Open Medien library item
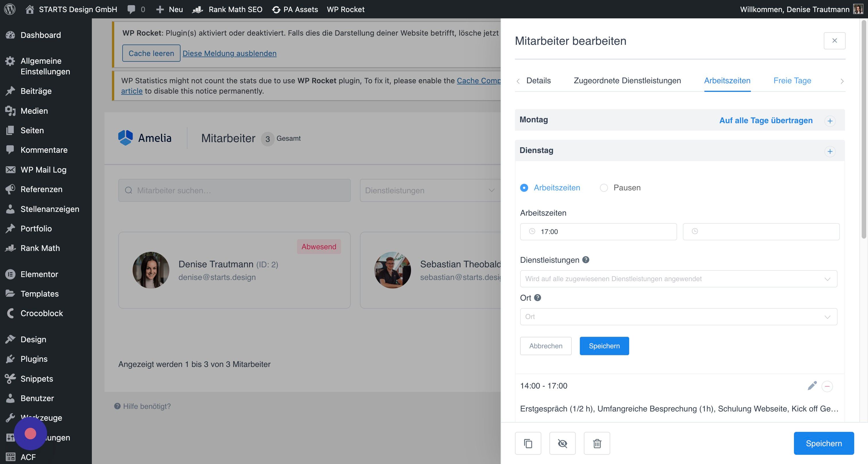This screenshot has width=868, height=464. point(34,111)
